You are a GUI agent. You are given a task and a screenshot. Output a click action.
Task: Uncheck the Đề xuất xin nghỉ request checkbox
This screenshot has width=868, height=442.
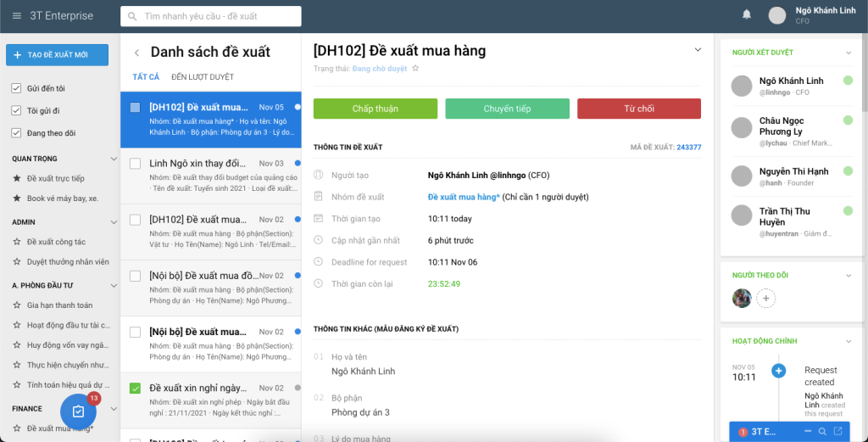click(x=135, y=389)
